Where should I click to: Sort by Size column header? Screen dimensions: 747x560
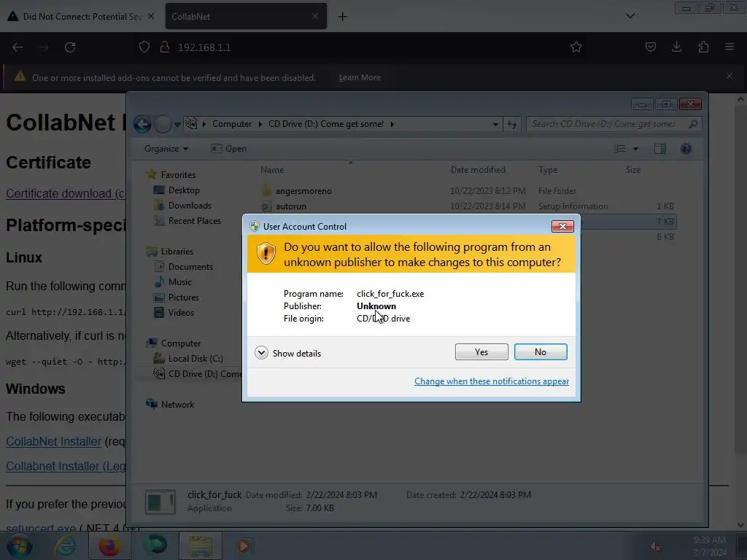tap(632, 169)
